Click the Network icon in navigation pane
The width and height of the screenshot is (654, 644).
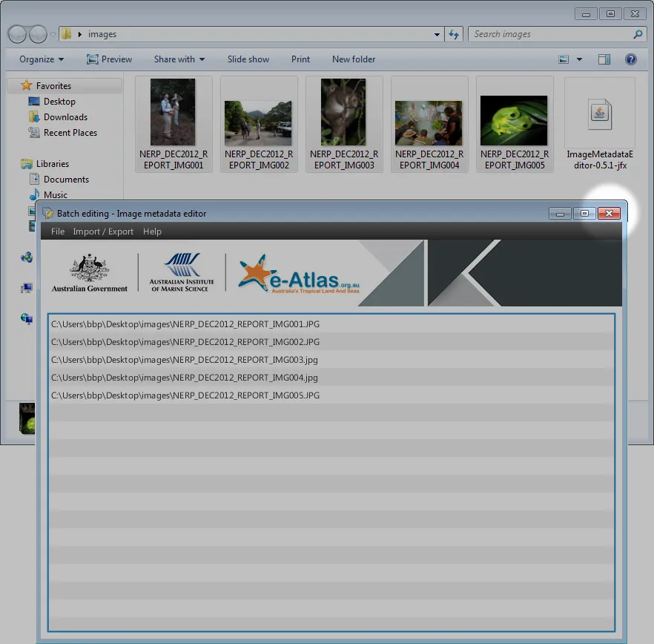27,319
